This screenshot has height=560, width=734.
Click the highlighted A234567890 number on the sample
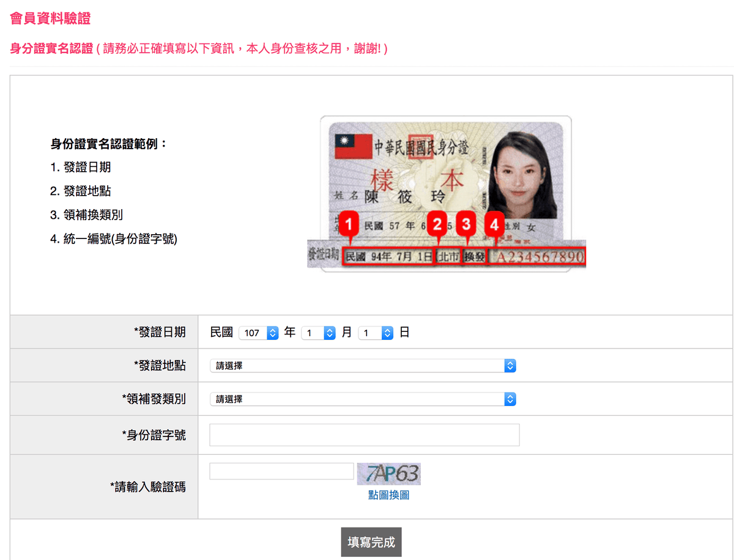point(536,257)
